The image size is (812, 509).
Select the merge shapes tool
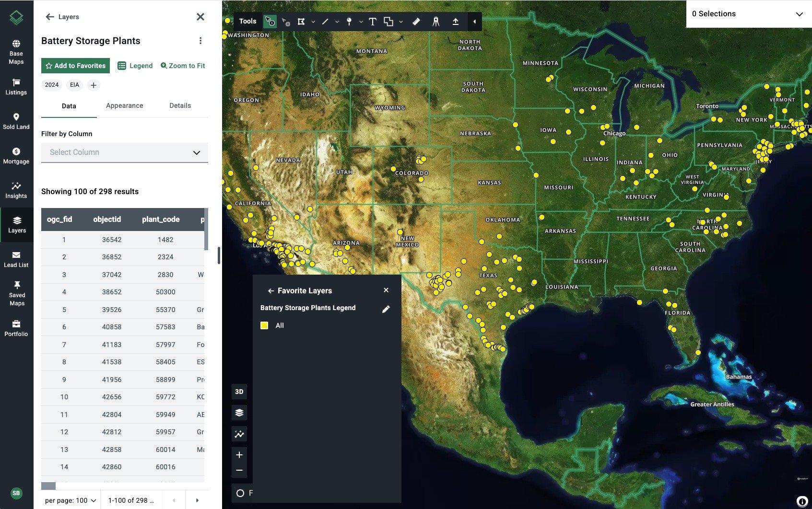(x=388, y=22)
